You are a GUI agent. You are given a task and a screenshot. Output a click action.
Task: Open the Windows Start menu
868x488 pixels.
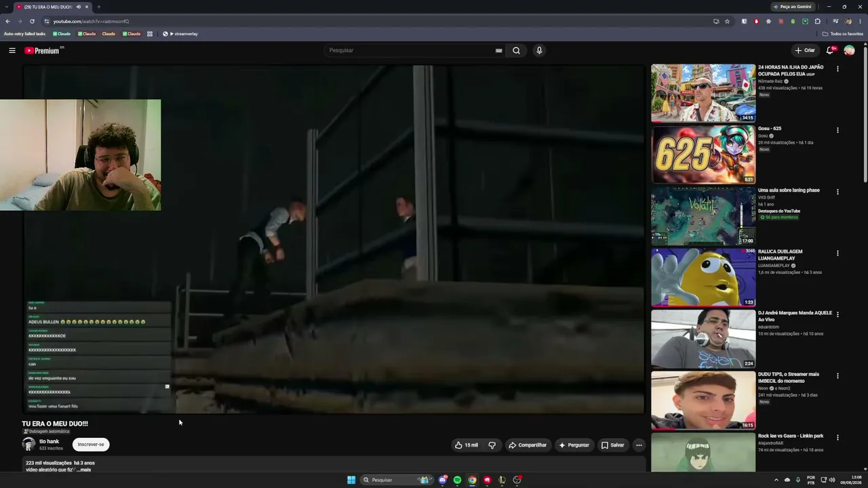click(351, 480)
